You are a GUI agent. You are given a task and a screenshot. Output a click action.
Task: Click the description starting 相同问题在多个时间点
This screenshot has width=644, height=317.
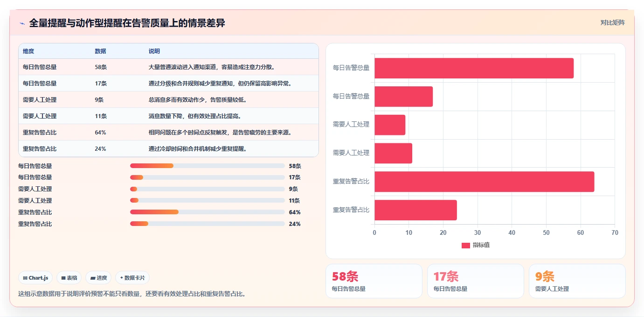pos(220,133)
